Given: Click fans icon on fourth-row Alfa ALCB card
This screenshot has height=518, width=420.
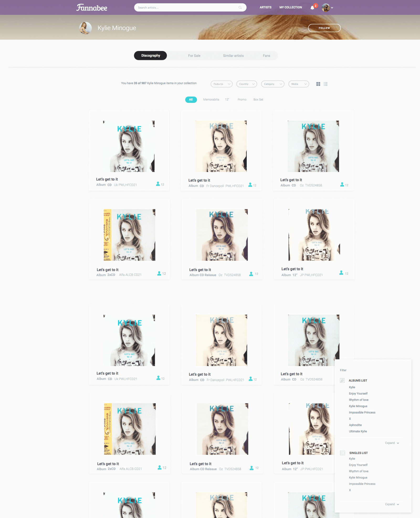Looking at the screenshot, I should point(160,467).
